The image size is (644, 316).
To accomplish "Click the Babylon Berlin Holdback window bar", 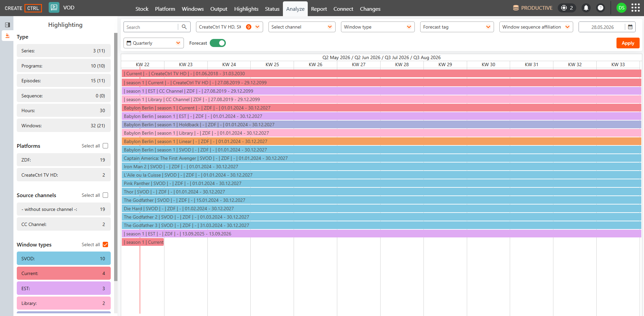I will pyautogui.click(x=382, y=125).
